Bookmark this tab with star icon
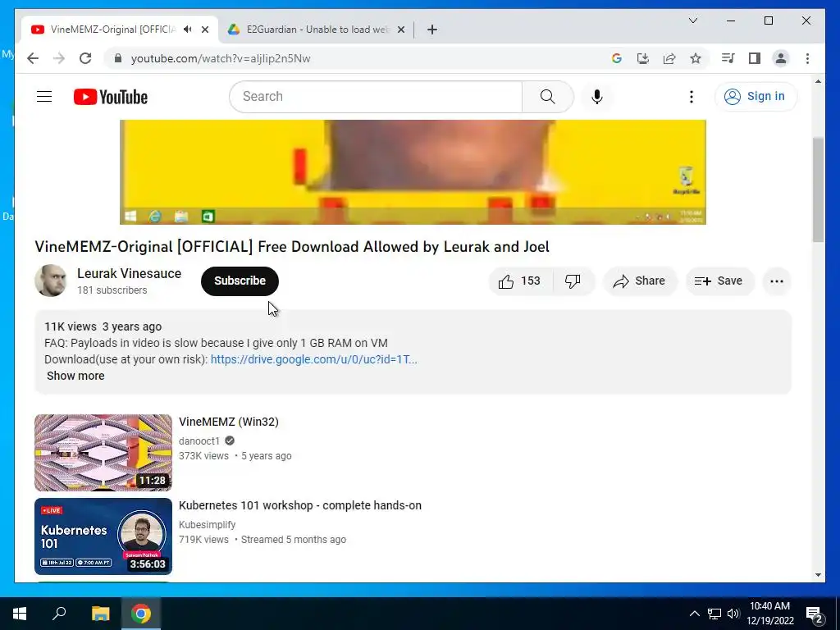 click(x=696, y=58)
